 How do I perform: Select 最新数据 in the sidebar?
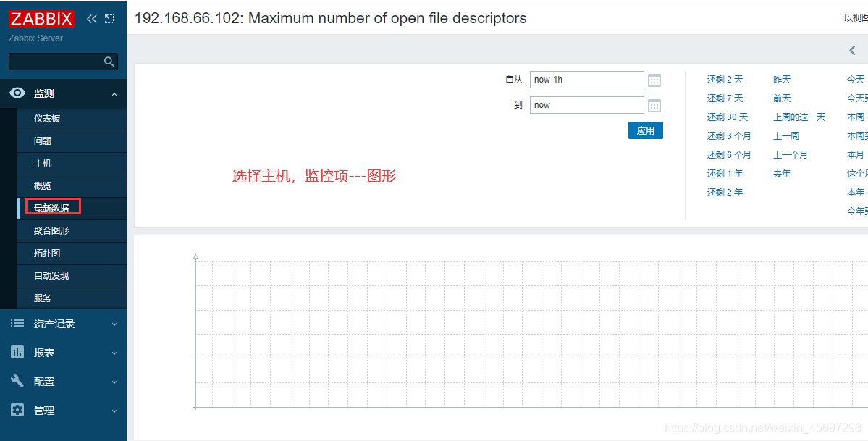click(72, 209)
